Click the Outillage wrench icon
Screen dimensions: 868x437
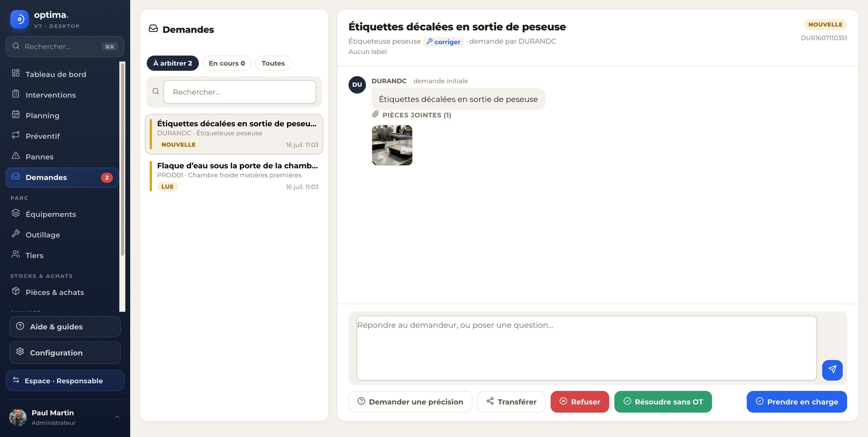pyautogui.click(x=16, y=234)
